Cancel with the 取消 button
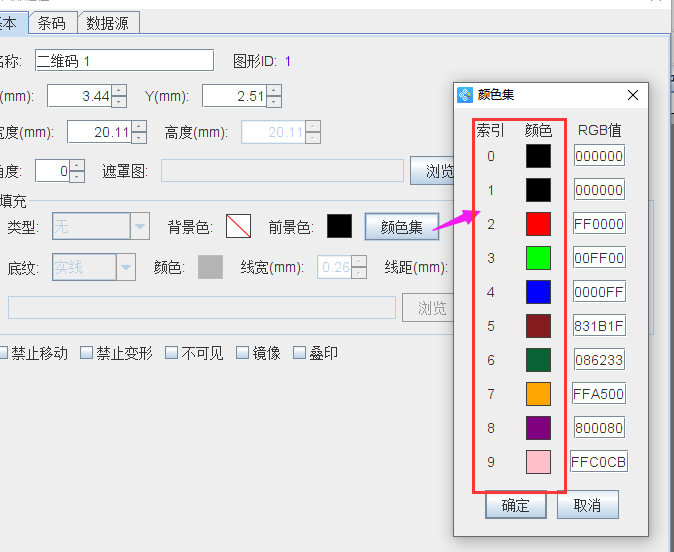The image size is (674, 552). 588,505
